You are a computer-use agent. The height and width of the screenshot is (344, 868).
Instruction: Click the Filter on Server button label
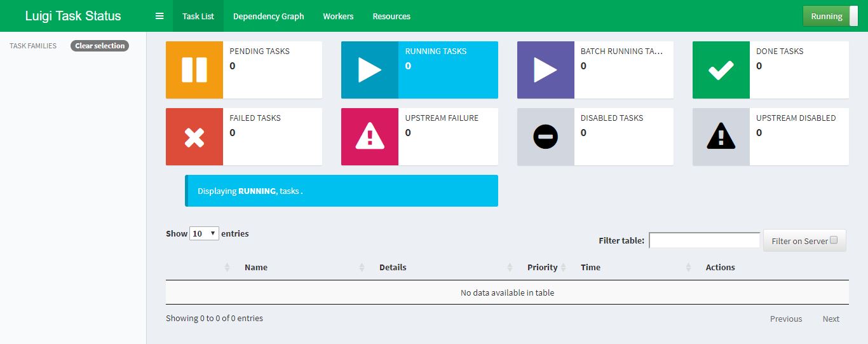pos(799,241)
